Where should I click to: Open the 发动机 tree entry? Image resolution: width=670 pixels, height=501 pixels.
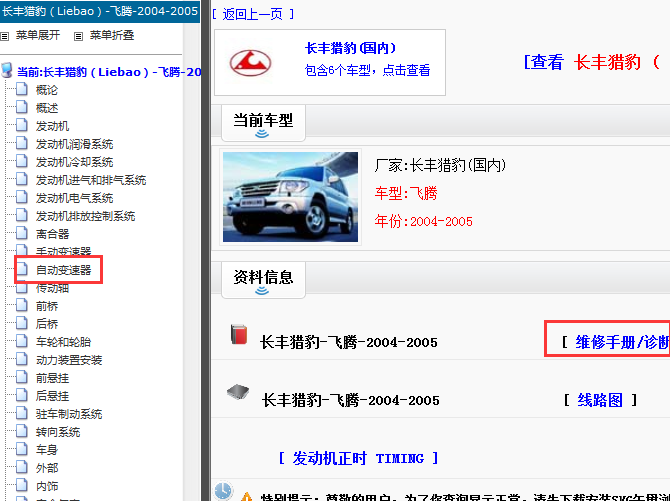[x=52, y=126]
